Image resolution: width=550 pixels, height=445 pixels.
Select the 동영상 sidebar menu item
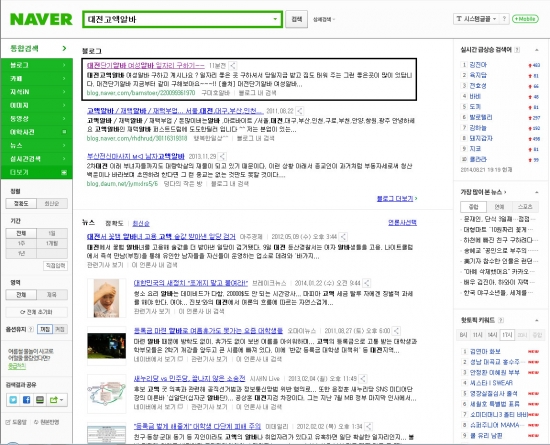point(37,119)
